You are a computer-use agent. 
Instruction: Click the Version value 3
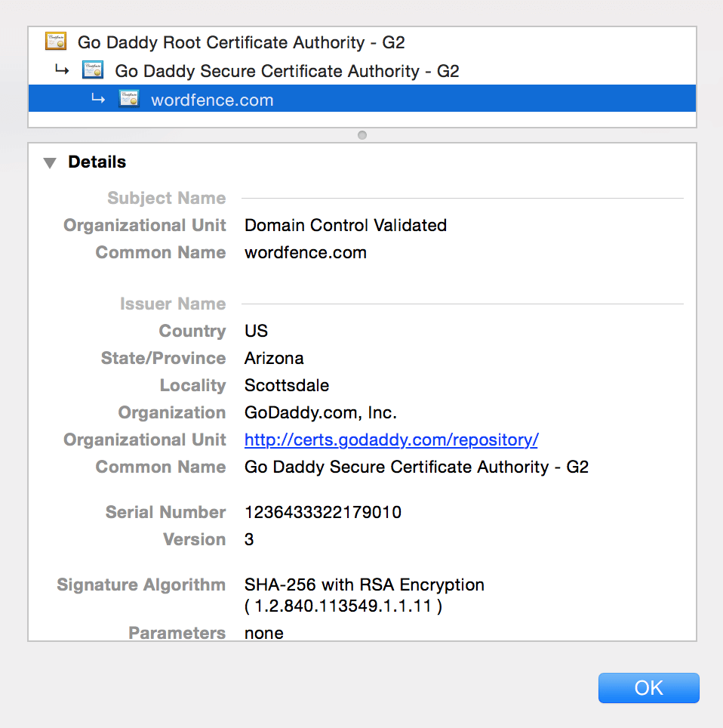tap(248, 539)
